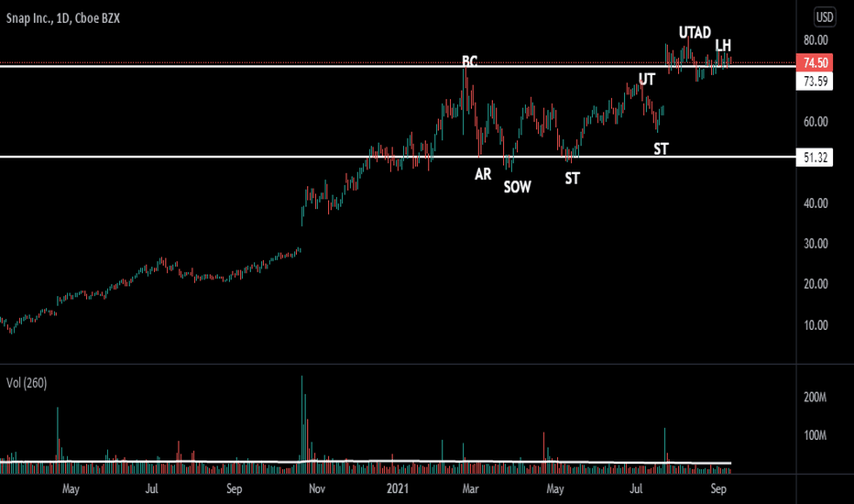This screenshot has width=854, height=504.
Task: Click the ST label near May
Action: [x=572, y=179]
